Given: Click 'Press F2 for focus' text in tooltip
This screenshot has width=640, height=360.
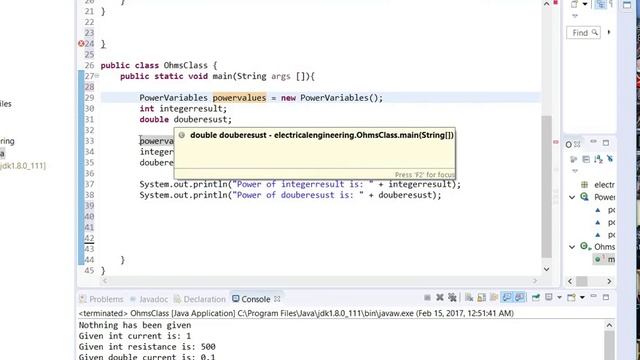Looking at the screenshot, I should coord(424,175).
